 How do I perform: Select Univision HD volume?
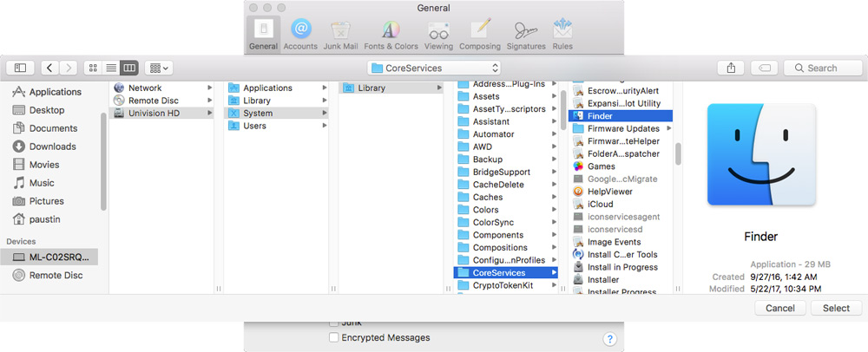point(162,114)
